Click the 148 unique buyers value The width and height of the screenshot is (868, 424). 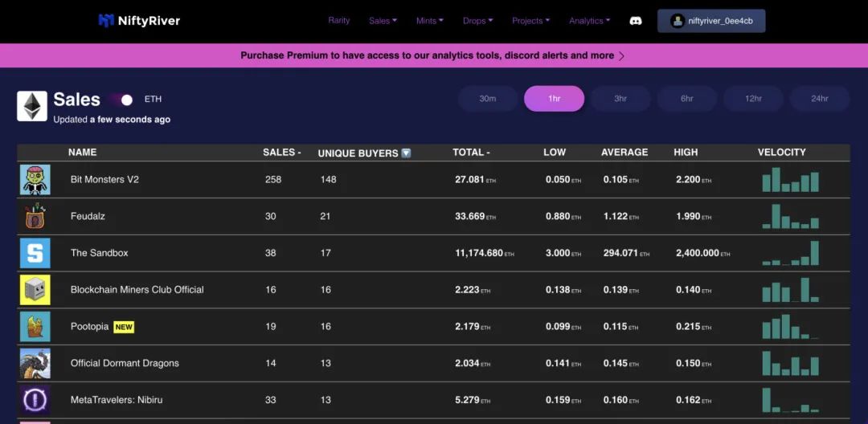pos(328,180)
